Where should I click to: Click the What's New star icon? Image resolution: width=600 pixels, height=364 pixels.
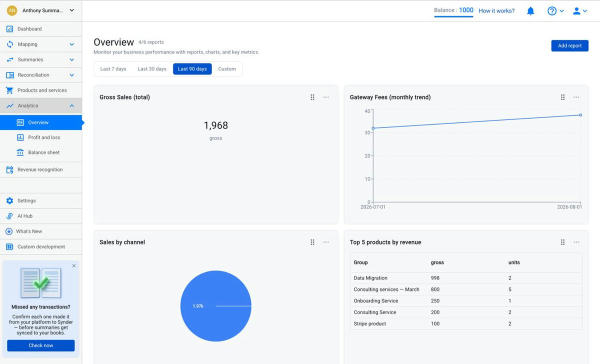pos(9,231)
